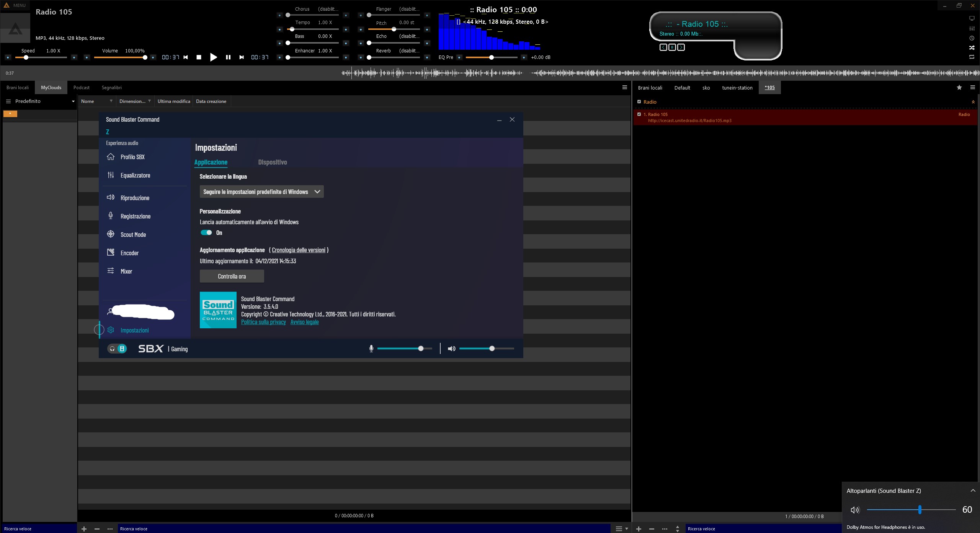Toggle auto-launch at Windows startup switch

206,233
